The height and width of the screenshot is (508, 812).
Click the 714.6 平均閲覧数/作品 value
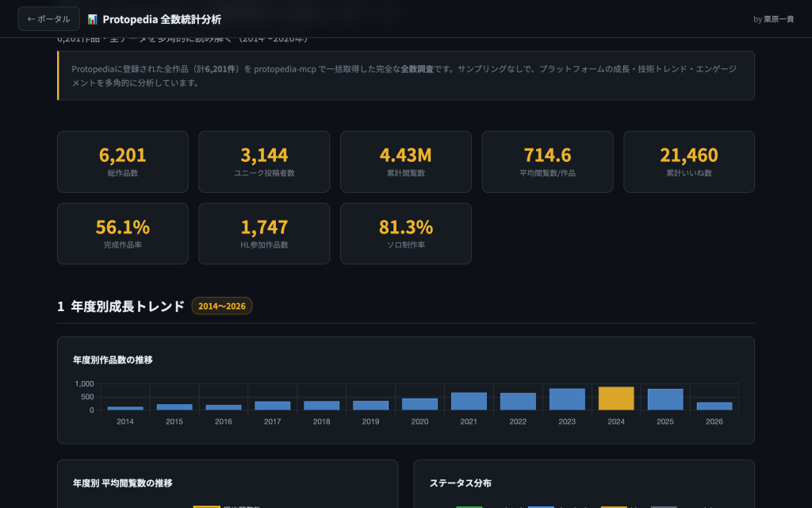coord(547,155)
